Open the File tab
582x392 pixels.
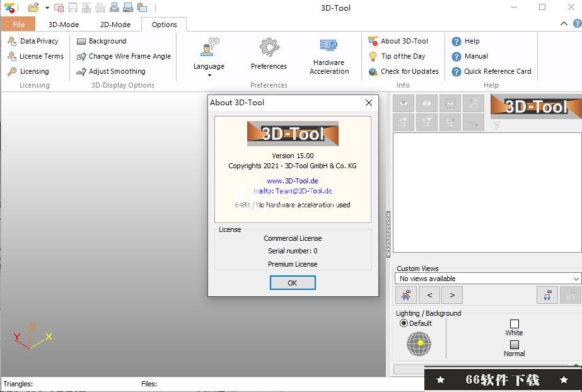pyautogui.click(x=18, y=25)
